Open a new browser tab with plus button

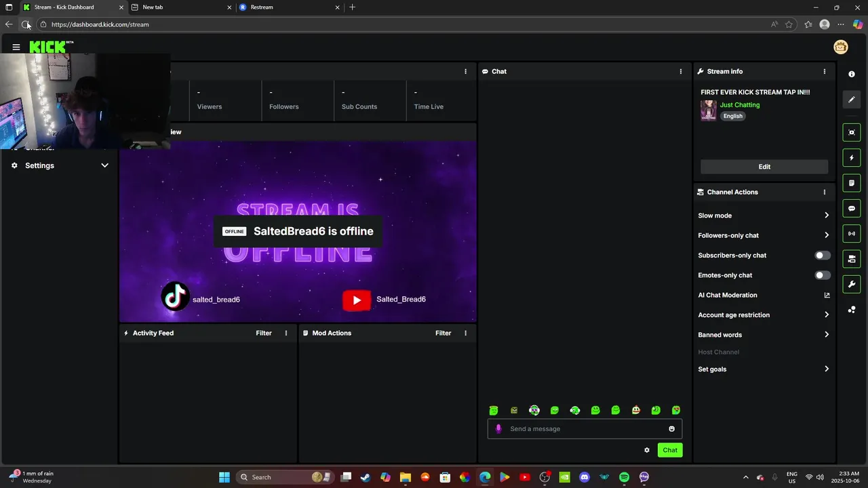coord(352,7)
